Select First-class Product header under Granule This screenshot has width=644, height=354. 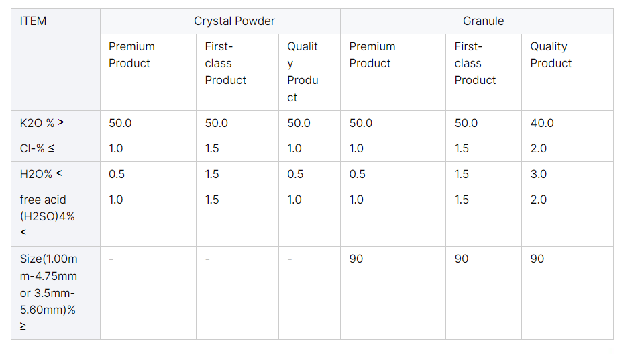click(x=475, y=63)
